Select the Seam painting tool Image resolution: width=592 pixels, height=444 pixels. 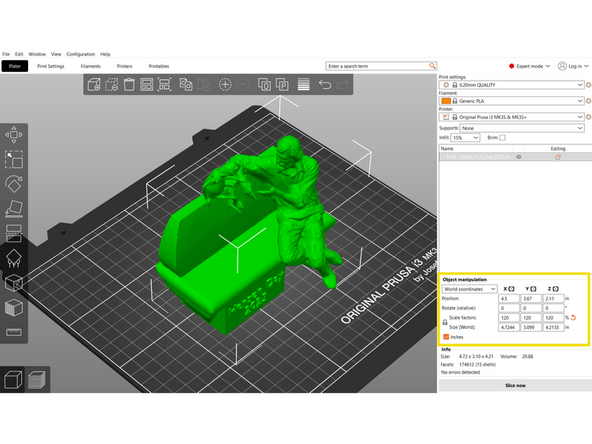coord(14,283)
